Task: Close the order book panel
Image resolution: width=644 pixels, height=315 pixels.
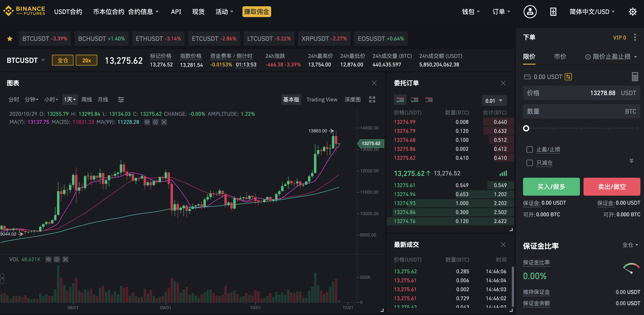Action: 503,83
